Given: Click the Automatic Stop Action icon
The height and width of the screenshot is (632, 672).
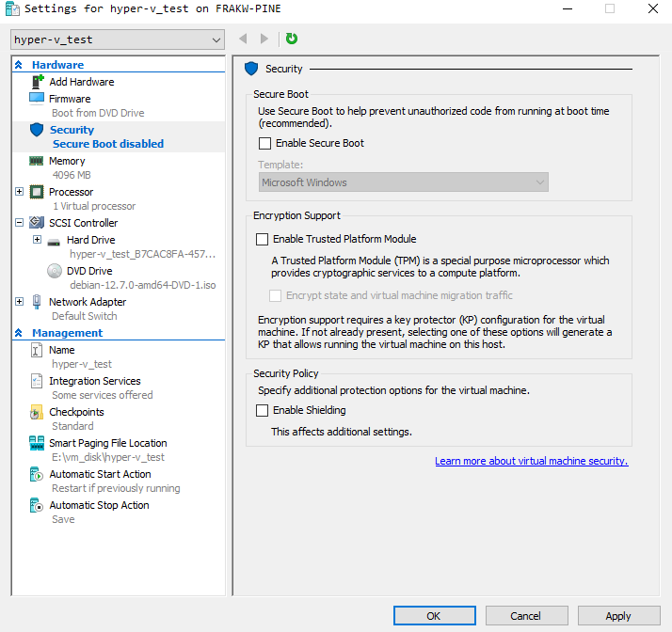Looking at the screenshot, I should (x=37, y=505).
